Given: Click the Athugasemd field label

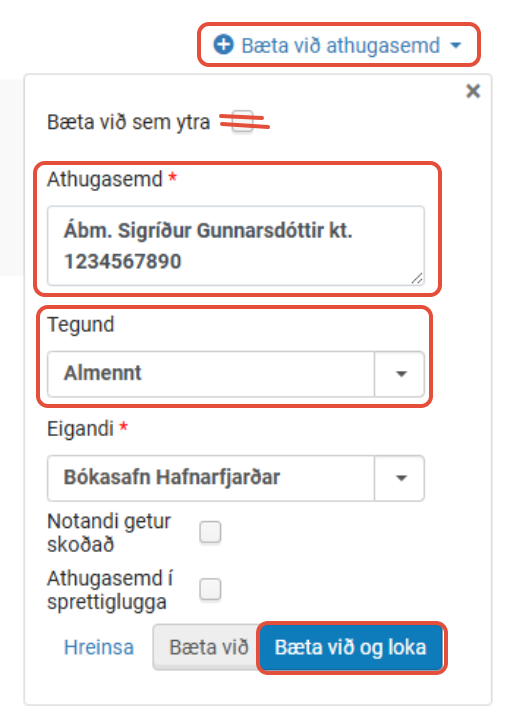Looking at the screenshot, I should 105,179.
